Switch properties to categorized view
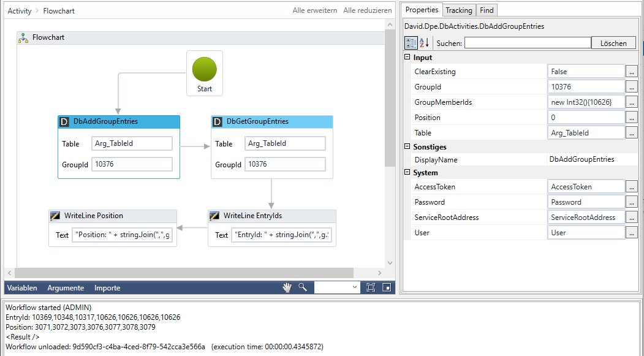 coord(411,43)
